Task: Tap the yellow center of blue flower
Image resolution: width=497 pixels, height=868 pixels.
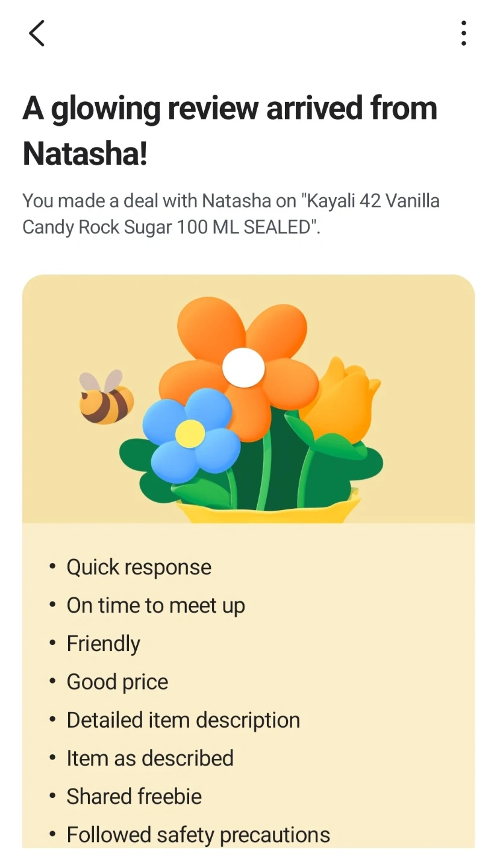Action: click(x=190, y=433)
